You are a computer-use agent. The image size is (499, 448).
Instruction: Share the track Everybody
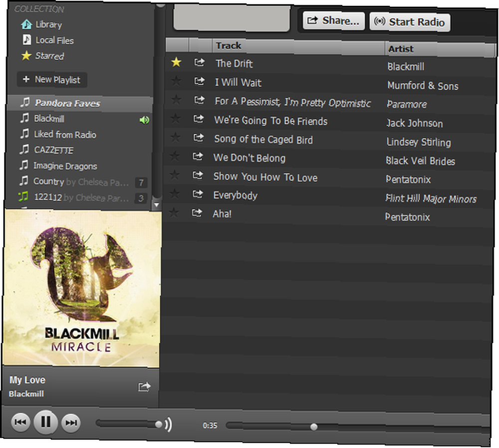tap(198, 194)
